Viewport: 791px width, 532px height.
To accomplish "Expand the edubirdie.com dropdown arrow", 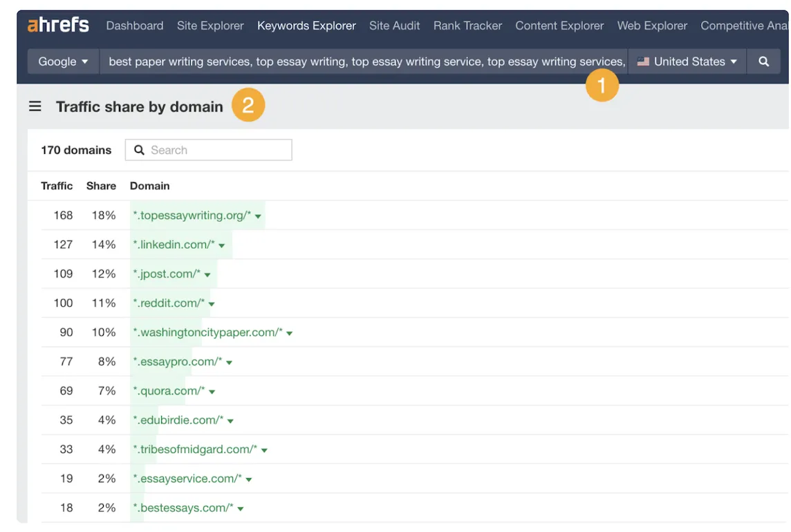I will 230,421.
